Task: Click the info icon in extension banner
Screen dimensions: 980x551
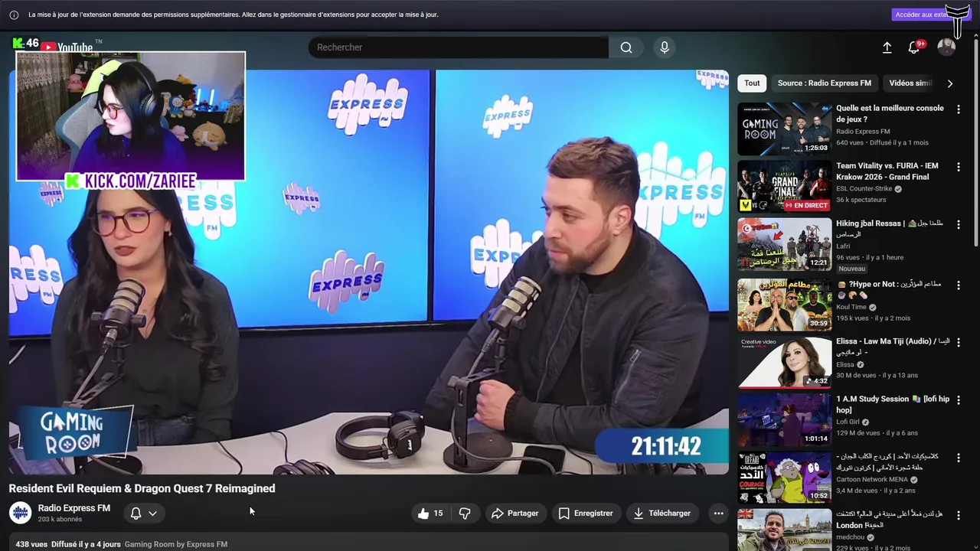Action: point(14,15)
